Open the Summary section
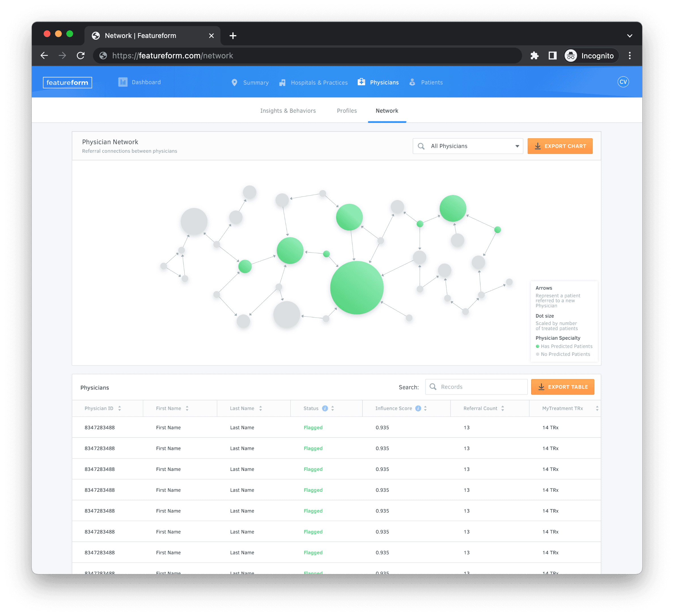 pos(256,82)
